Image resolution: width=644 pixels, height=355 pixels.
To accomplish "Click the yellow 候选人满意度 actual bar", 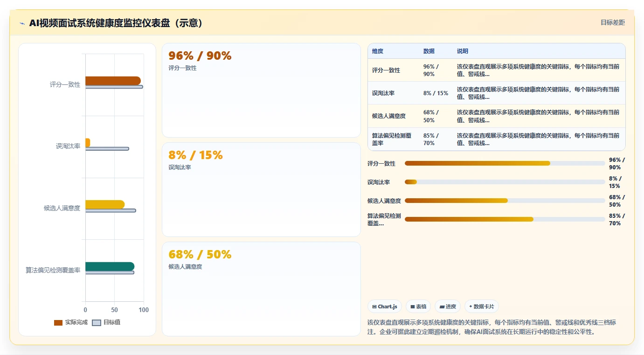I will 105,204.
